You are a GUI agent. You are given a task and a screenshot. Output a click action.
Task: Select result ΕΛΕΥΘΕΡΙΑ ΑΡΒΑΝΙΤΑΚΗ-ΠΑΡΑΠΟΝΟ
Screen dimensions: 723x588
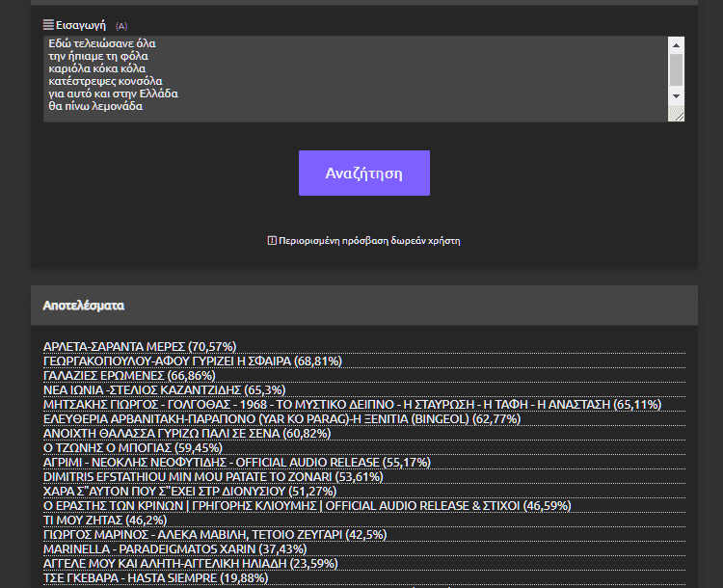point(281,418)
